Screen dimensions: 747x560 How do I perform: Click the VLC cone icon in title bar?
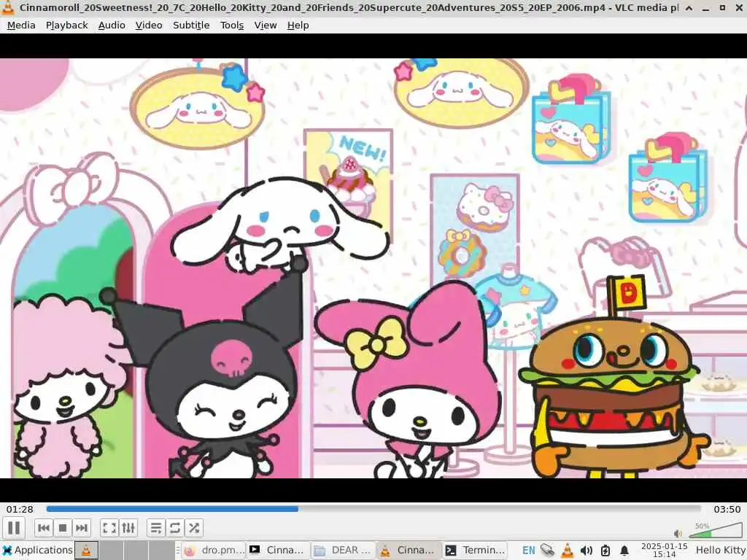tap(7, 7)
